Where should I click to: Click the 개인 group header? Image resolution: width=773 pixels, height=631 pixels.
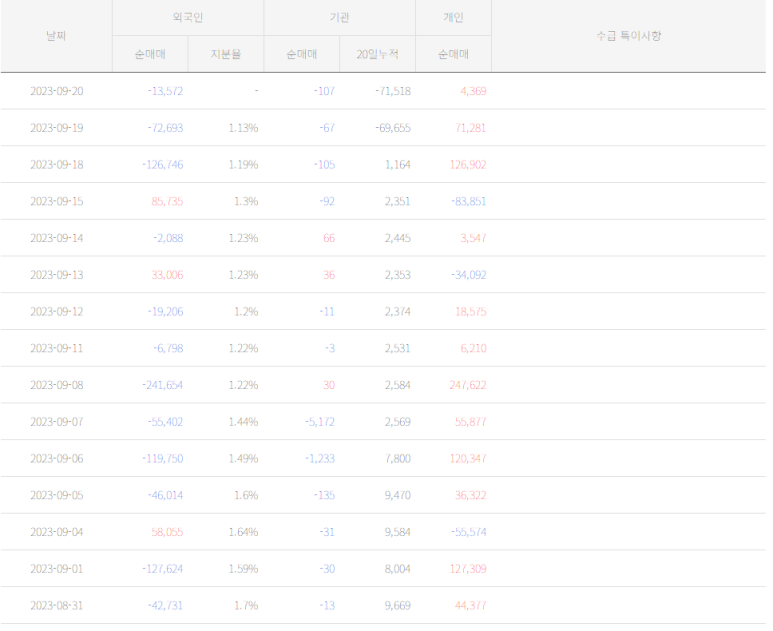(454, 17)
